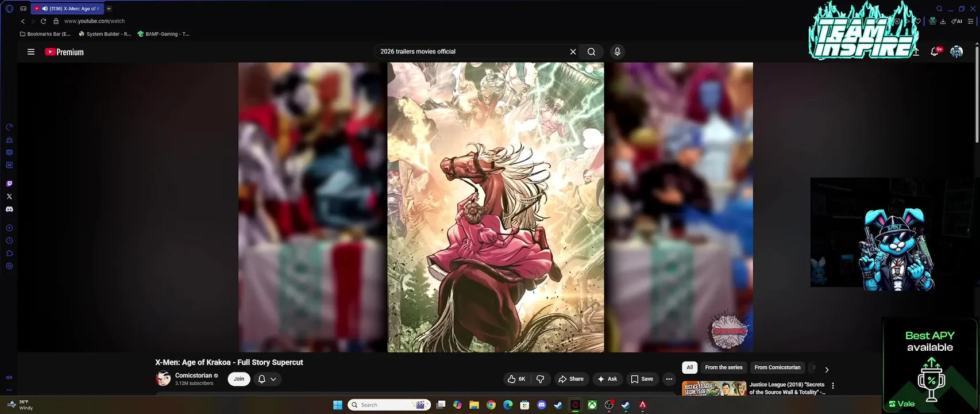The height and width of the screenshot is (414, 980).
Task: Save the video to a playlist
Action: point(642,379)
